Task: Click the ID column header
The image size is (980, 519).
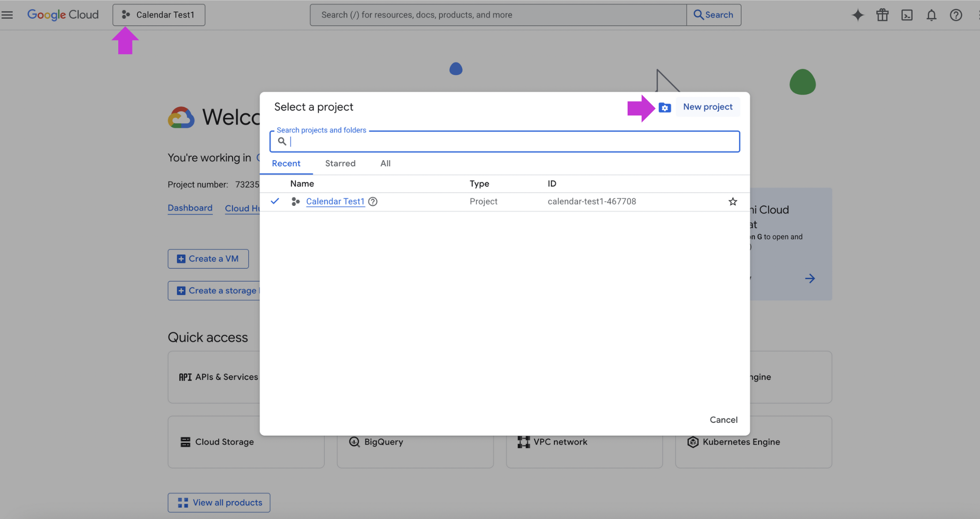Action: (x=552, y=184)
